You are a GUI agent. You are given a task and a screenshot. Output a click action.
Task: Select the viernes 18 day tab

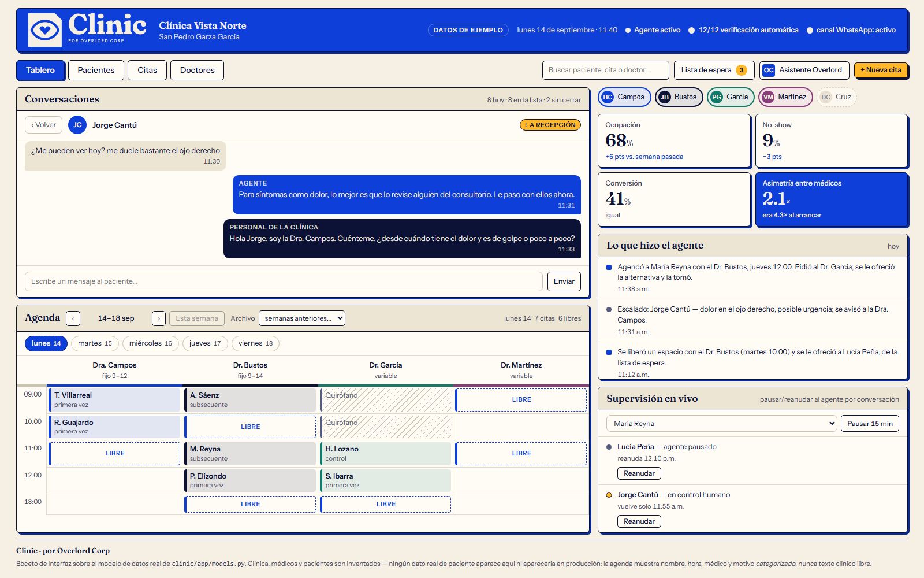(255, 343)
